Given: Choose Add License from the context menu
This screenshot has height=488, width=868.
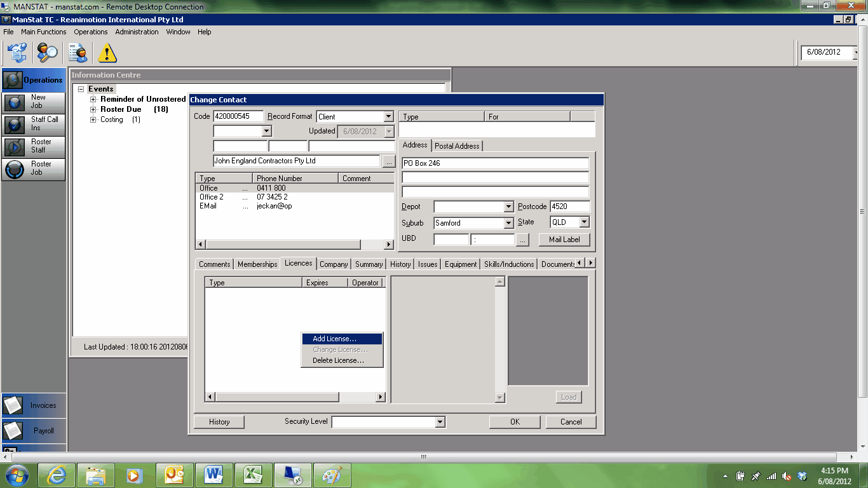Looking at the screenshot, I should click(x=334, y=339).
